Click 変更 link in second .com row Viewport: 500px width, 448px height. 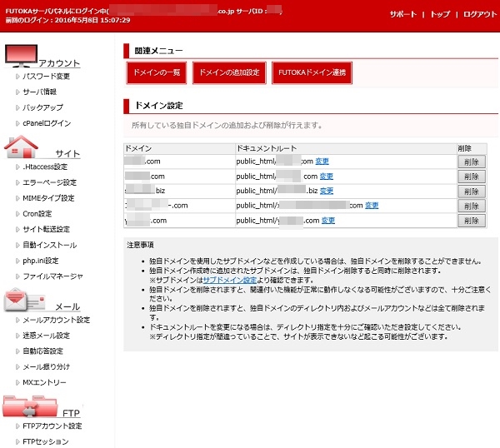327,177
